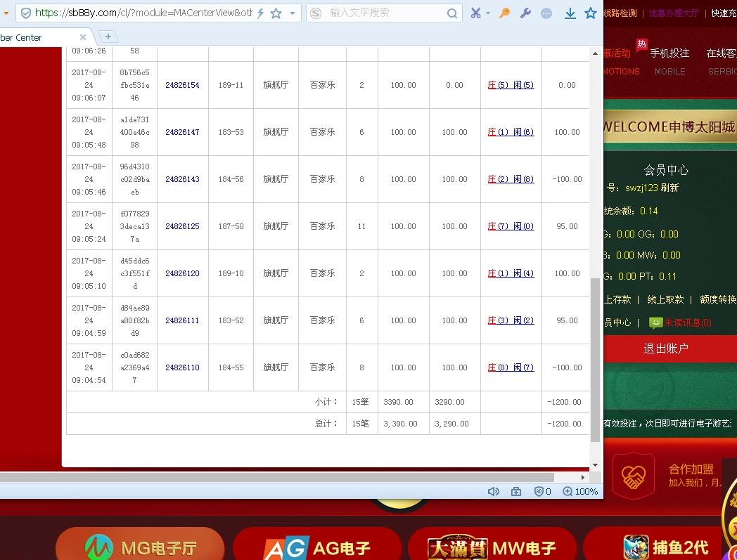Toggle the bookmark star inside the address bar
737x560 pixels.
coord(276,12)
